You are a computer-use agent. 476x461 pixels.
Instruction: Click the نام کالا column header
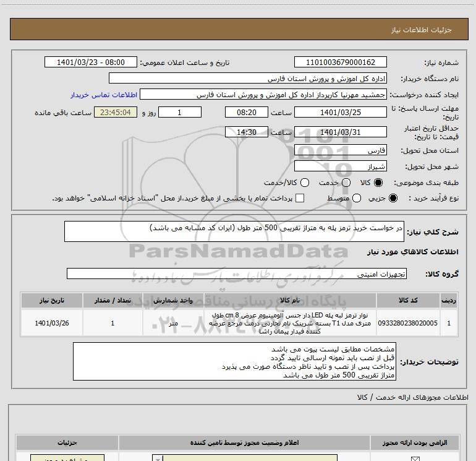tap(290, 301)
